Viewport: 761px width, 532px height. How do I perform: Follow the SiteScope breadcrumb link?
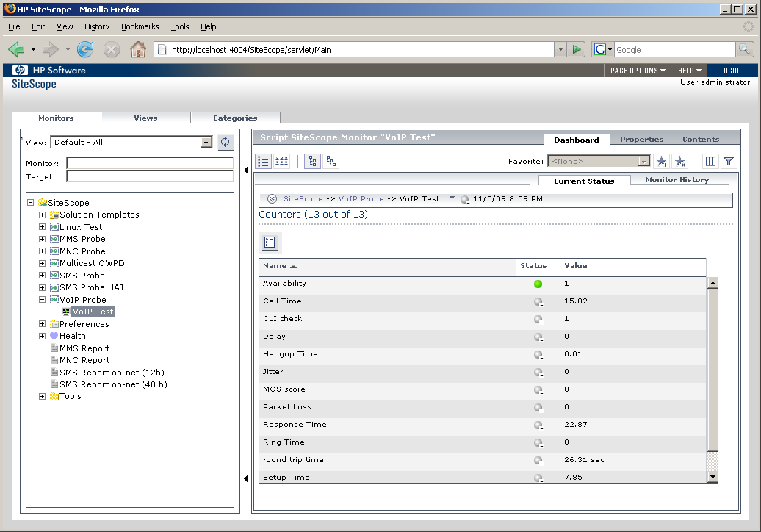click(x=303, y=198)
